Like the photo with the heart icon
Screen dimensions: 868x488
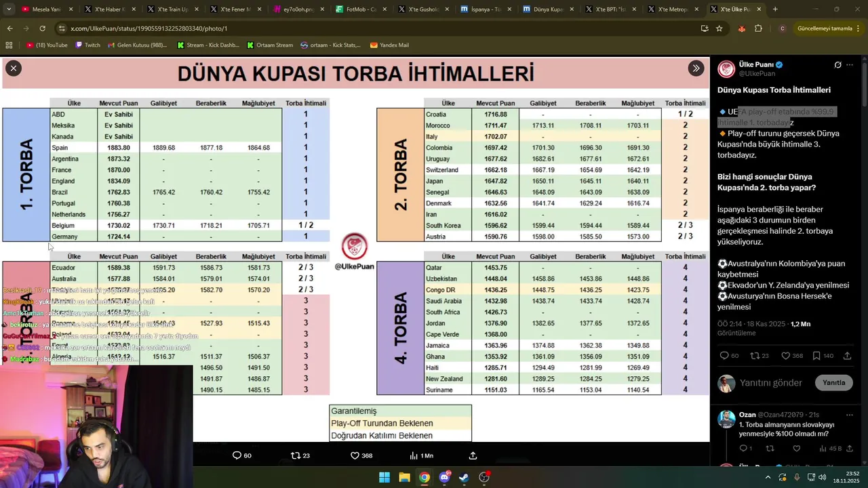coord(355,455)
